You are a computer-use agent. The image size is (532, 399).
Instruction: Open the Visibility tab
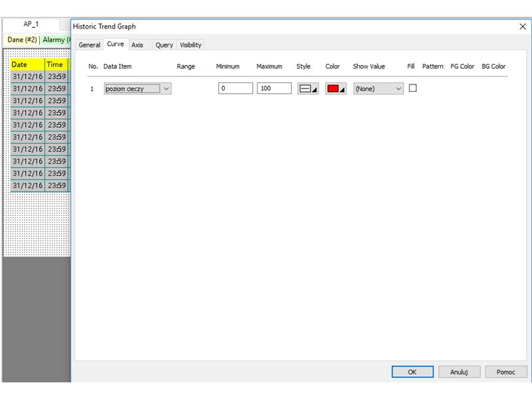click(190, 45)
